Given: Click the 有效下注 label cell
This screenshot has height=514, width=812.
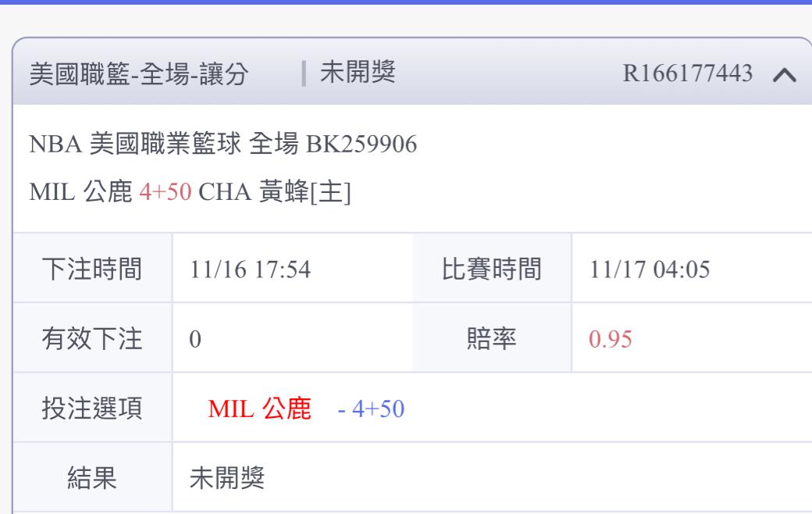Looking at the screenshot, I should tap(92, 338).
